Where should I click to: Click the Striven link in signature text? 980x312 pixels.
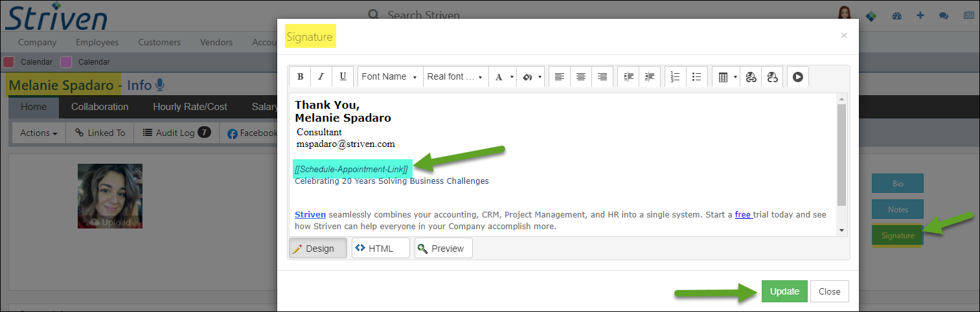click(x=310, y=214)
